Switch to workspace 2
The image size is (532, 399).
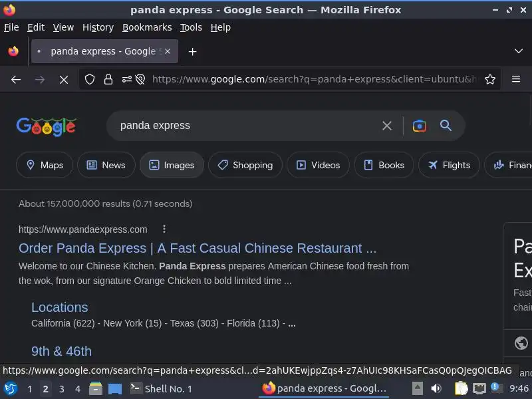tap(46, 389)
